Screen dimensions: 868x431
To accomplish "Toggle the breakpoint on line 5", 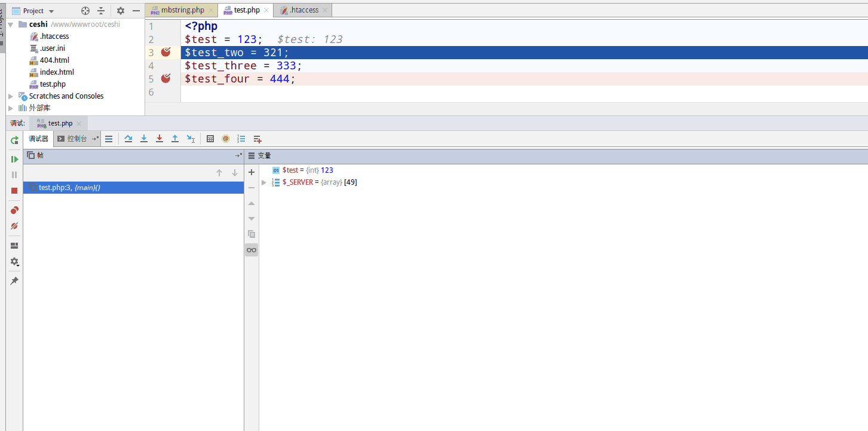I will 165,78.
